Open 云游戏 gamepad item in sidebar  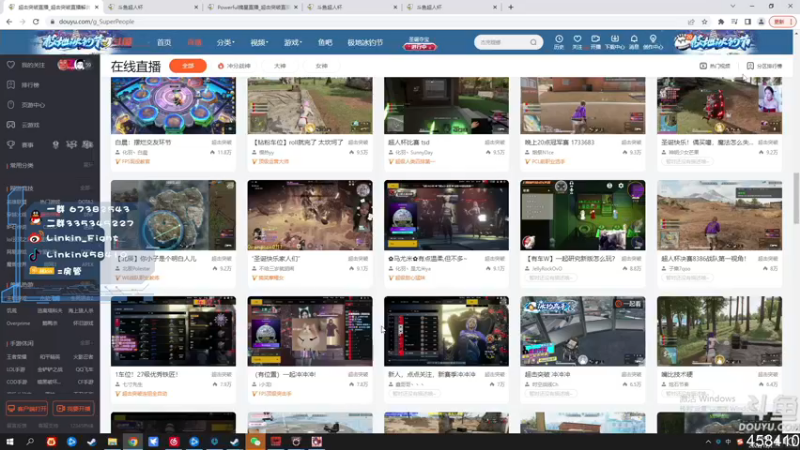click(x=24, y=125)
